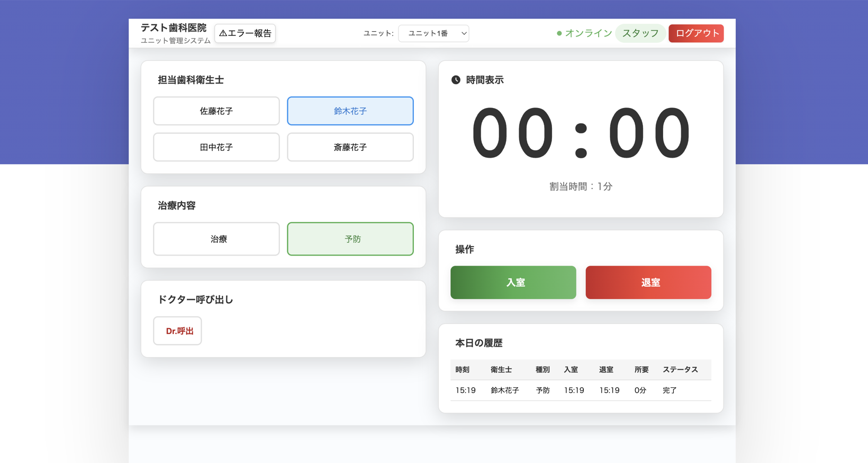This screenshot has height=463, width=868.
Task: Click the 種別 column header
Action: 542,370
